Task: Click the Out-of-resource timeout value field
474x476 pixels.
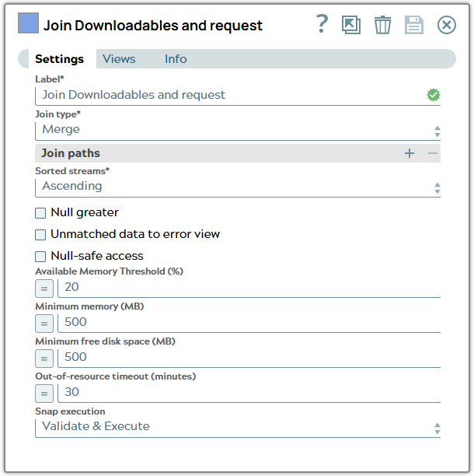Action: [x=249, y=393]
